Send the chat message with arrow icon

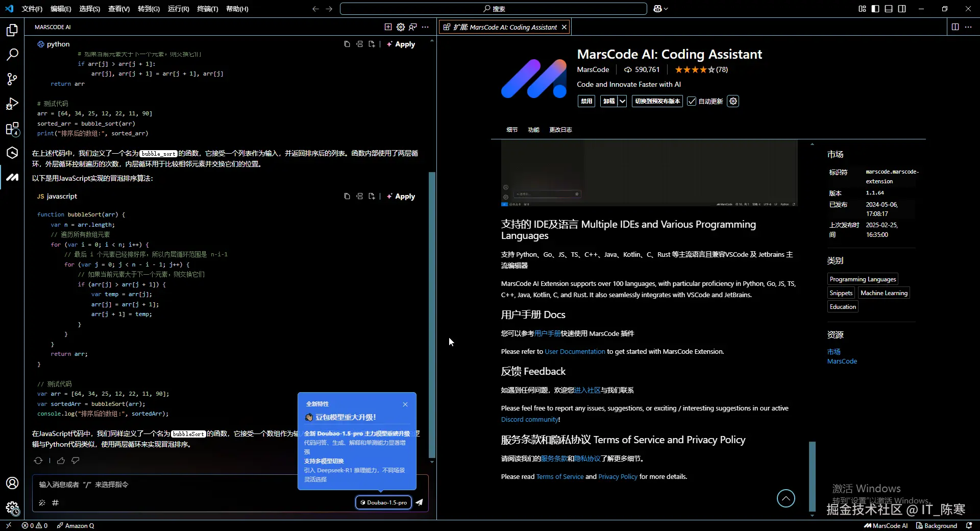click(x=419, y=502)
